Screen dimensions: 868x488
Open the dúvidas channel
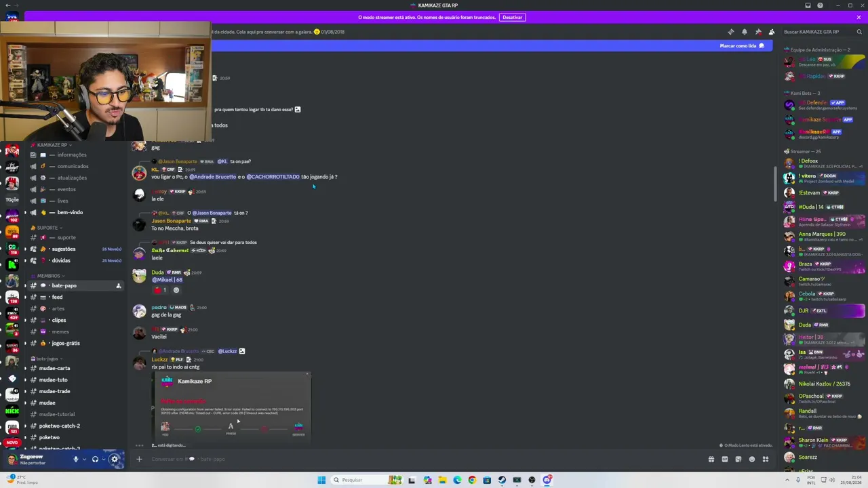tap(75, 260)
